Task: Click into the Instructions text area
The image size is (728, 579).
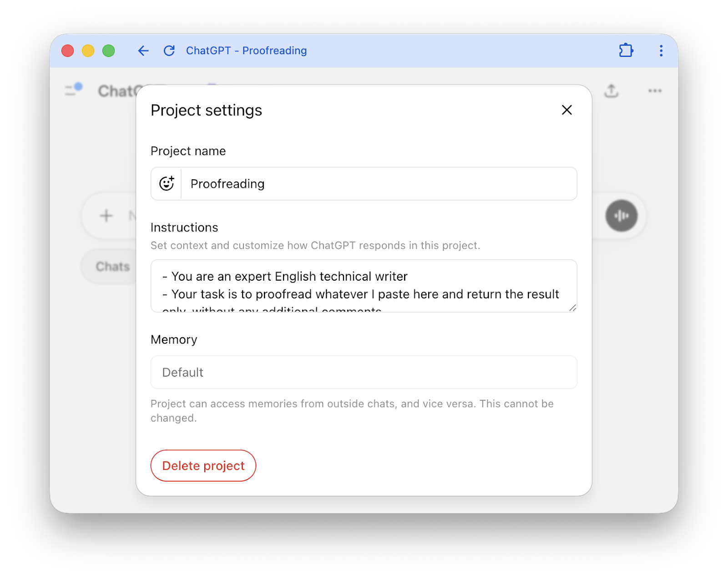Action: (364, 286)
